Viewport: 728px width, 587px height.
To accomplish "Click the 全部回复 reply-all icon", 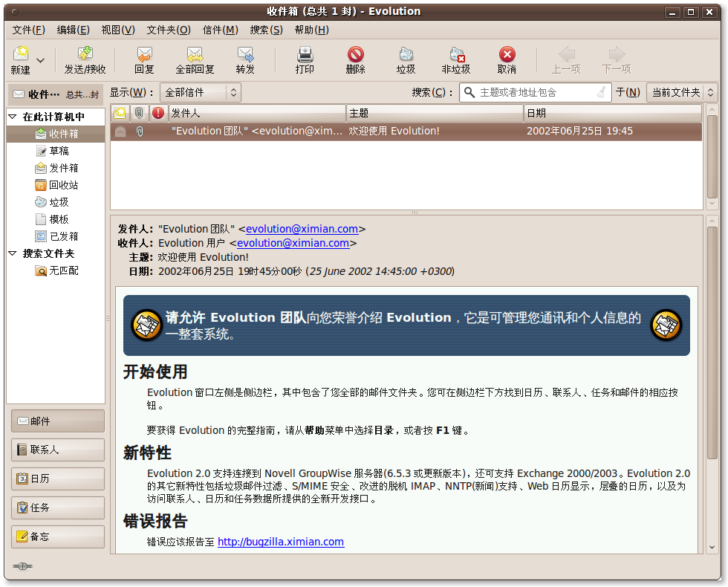I will 195,53.
